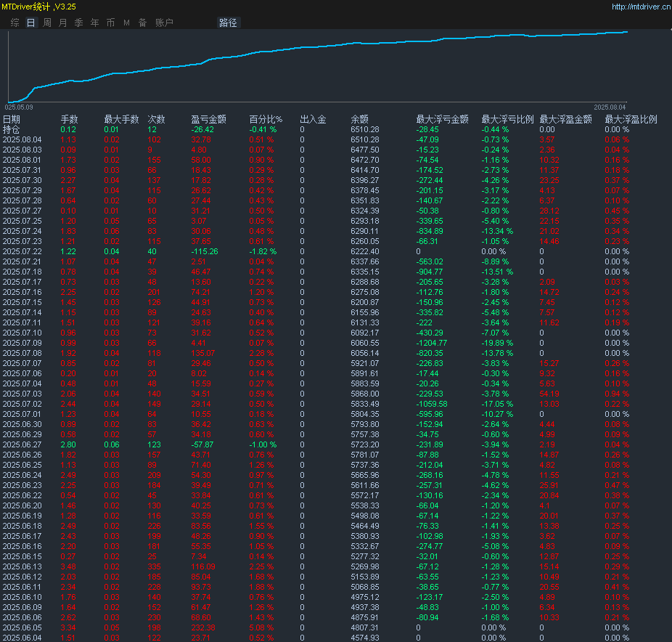Open the 季 quarterly tab
Screen dimensions: 672x642
(78, 23)
